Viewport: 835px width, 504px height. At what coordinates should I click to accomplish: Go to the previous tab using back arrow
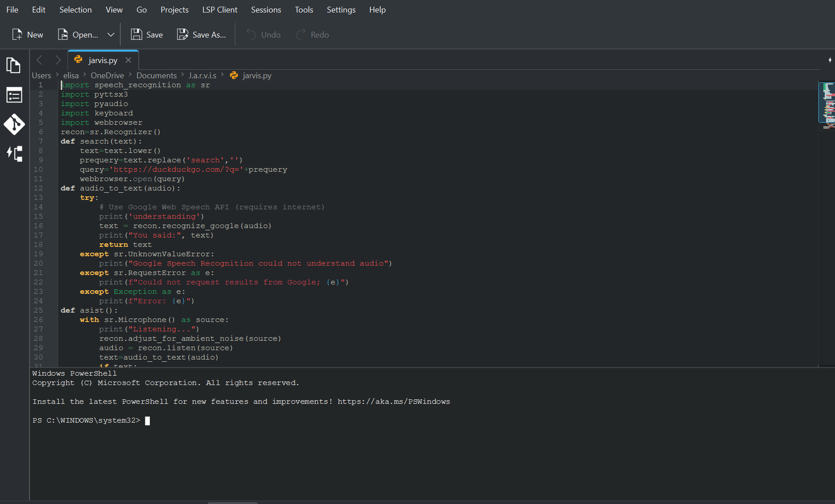click(x=39, y=60)
